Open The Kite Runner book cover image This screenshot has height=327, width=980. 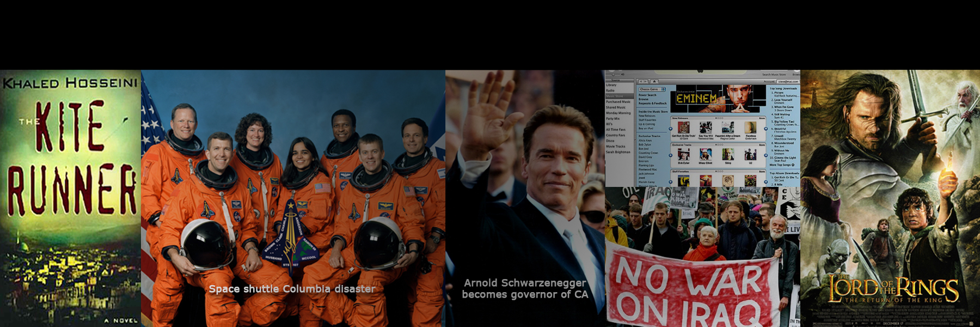point(70,198)
